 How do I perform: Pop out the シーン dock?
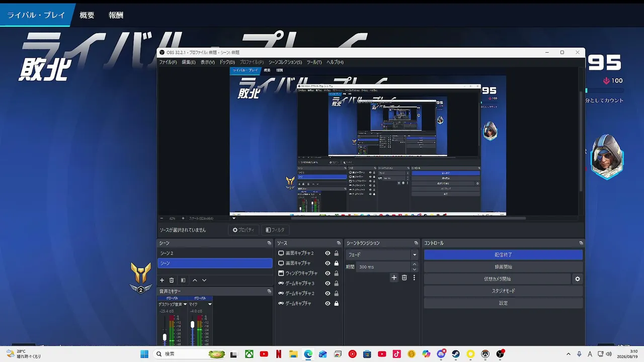pos(269,243)
